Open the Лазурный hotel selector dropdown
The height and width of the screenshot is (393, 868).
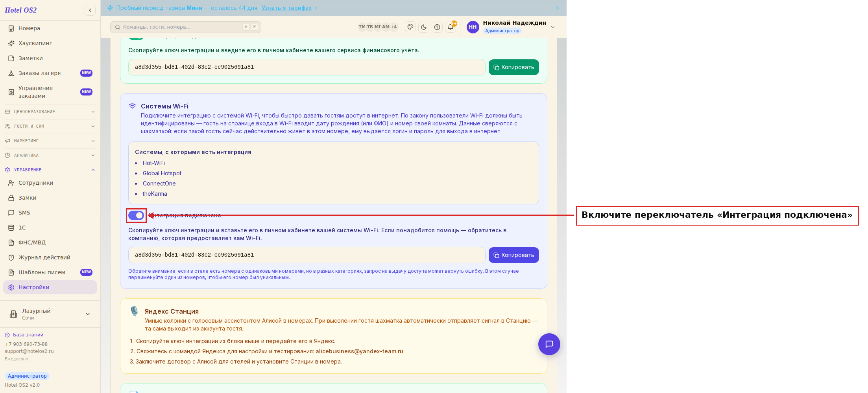coord(50,314)
